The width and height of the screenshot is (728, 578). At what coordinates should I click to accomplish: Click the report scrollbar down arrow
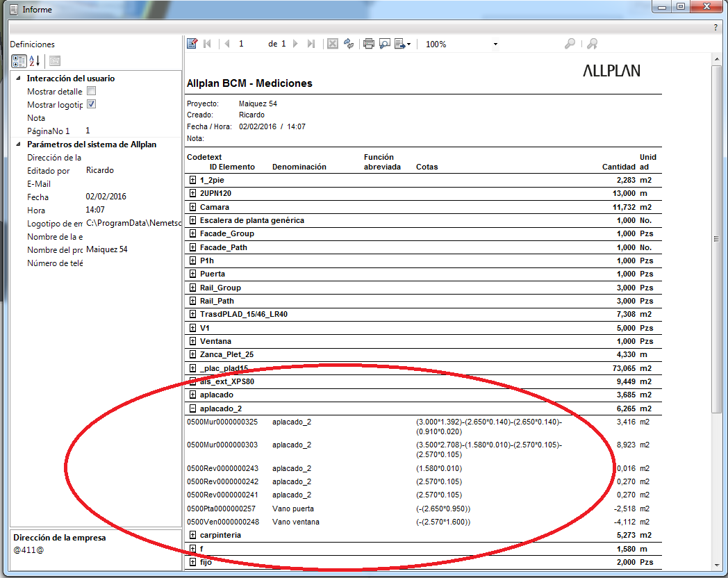coord(716,565)
